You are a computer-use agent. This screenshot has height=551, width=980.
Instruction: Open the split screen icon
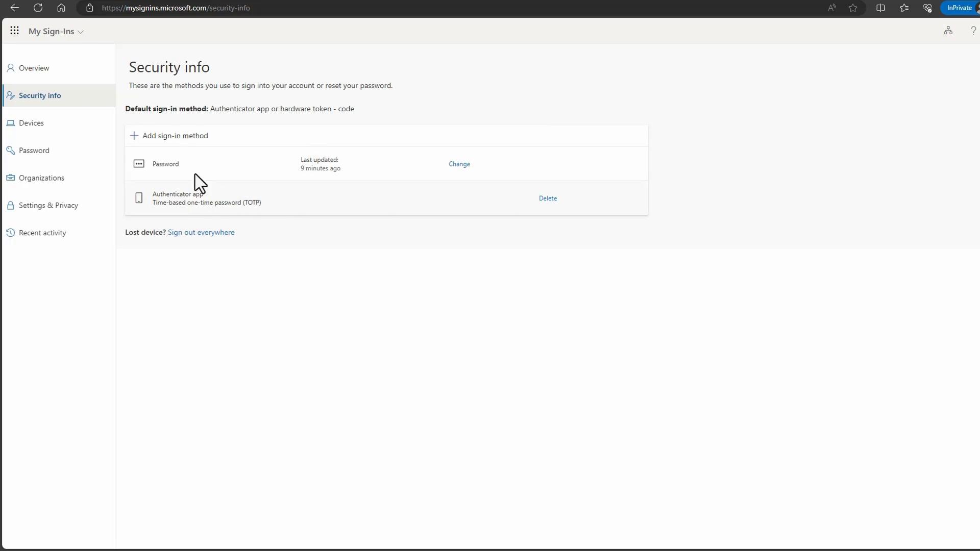point(880,8)
